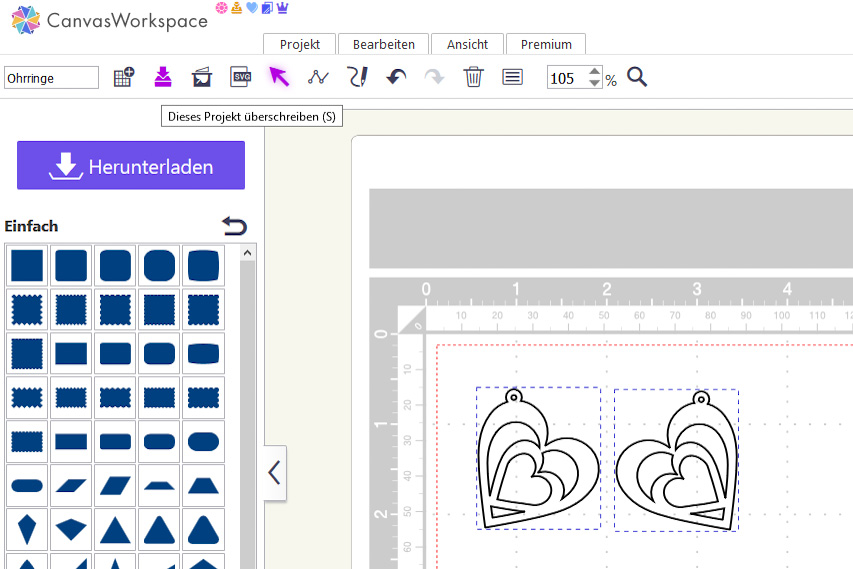
Task: Open the Premium tab
Action: click(x=546, y=44)
